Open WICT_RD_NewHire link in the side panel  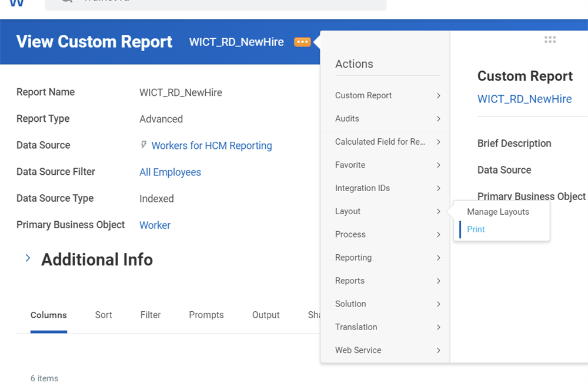(x=524, y=99)
